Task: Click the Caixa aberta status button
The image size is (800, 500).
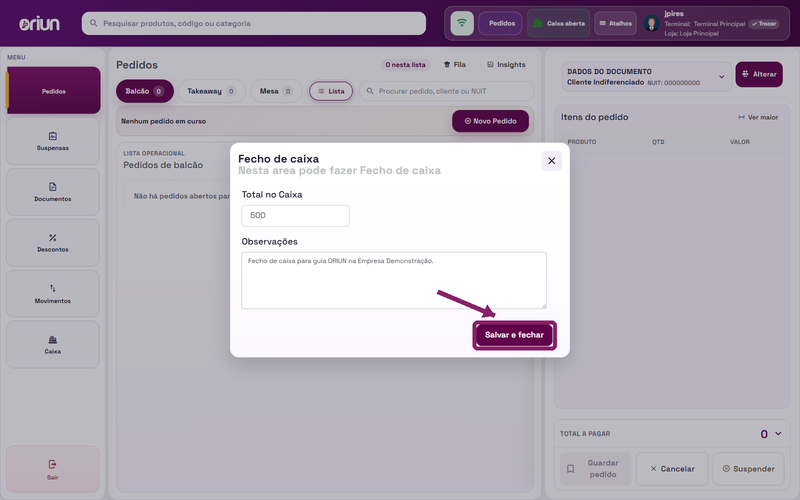Action: (559, 23)
